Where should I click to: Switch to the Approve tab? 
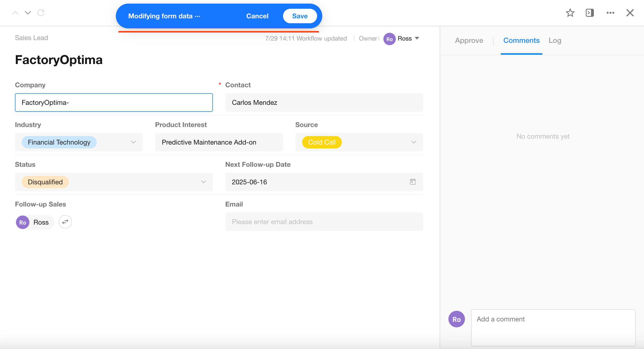[x=469, y=40]
